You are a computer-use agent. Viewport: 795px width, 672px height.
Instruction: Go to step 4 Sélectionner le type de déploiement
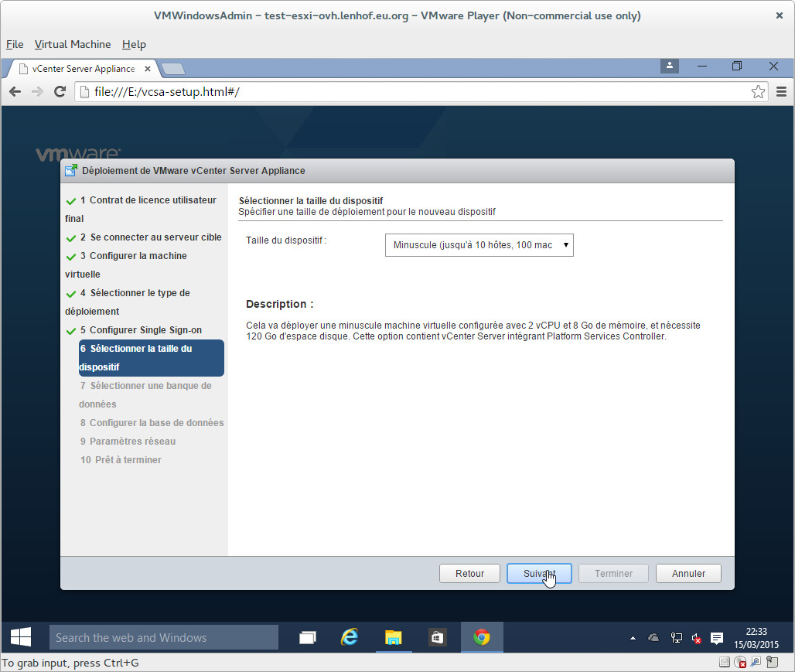click(145, 302)
